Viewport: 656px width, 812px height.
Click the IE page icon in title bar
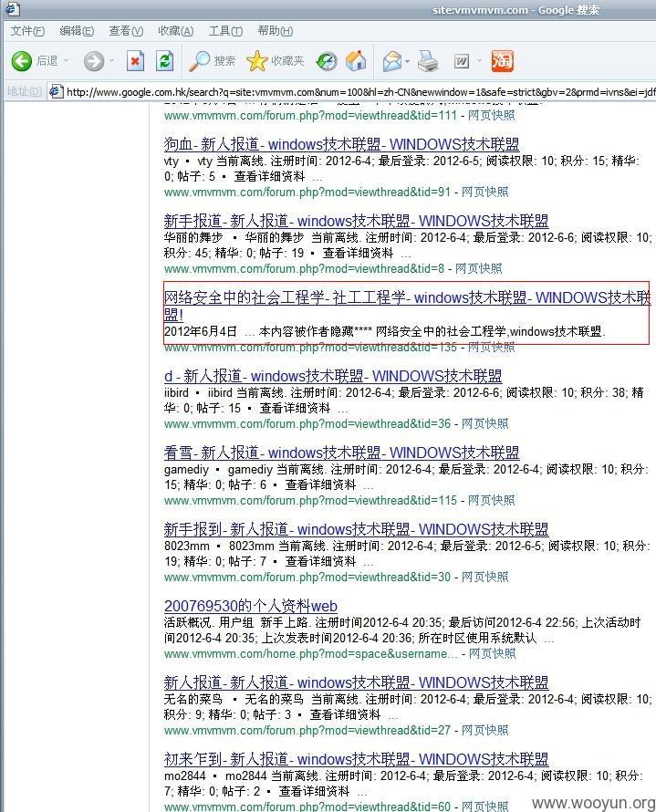pos(13,9)
